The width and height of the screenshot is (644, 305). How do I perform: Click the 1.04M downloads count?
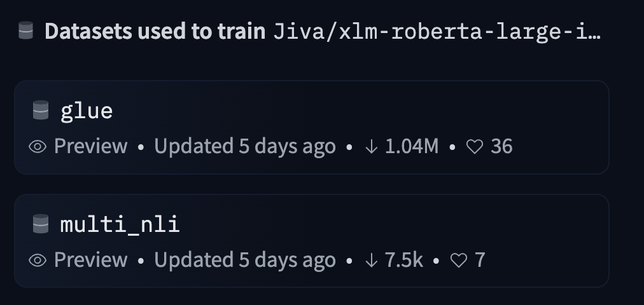click(412, 147)
